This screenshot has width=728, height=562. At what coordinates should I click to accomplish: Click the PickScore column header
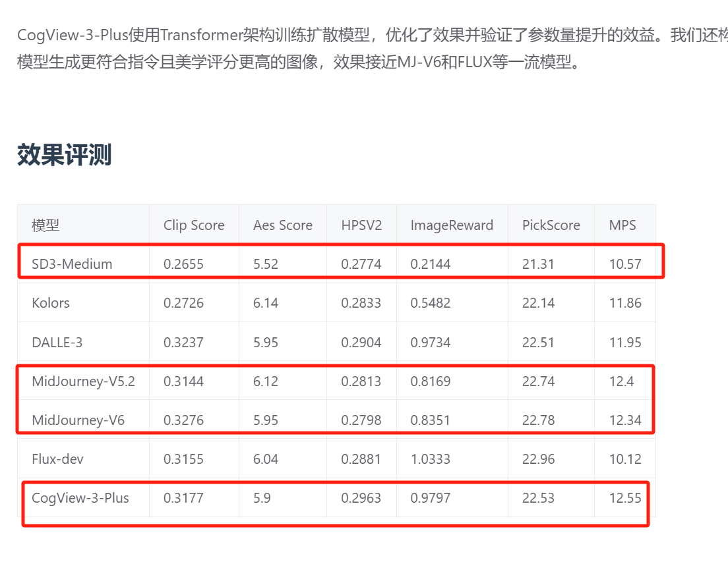point(551,225)
